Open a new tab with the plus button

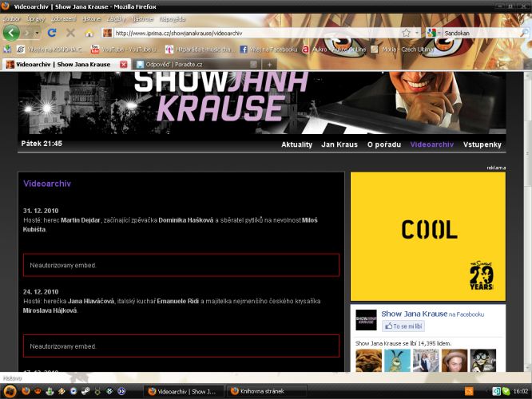pyautogui.click(x=269, y=65)
